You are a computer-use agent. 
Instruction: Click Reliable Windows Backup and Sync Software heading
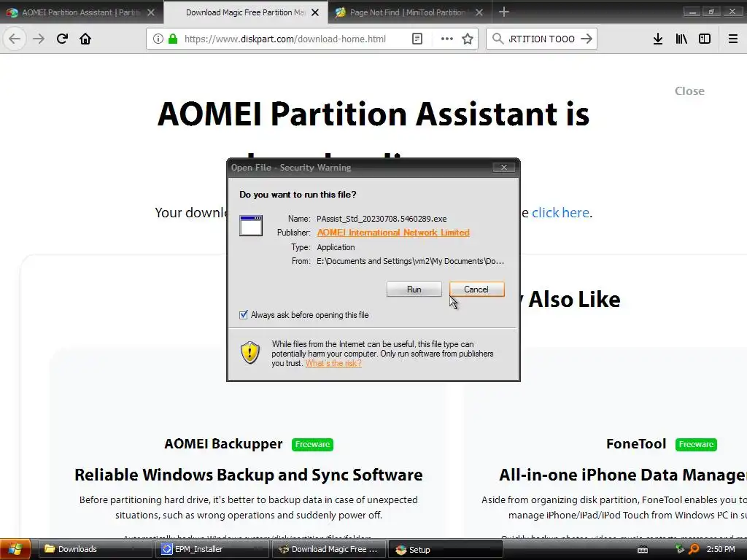click(x=248, y=475)
